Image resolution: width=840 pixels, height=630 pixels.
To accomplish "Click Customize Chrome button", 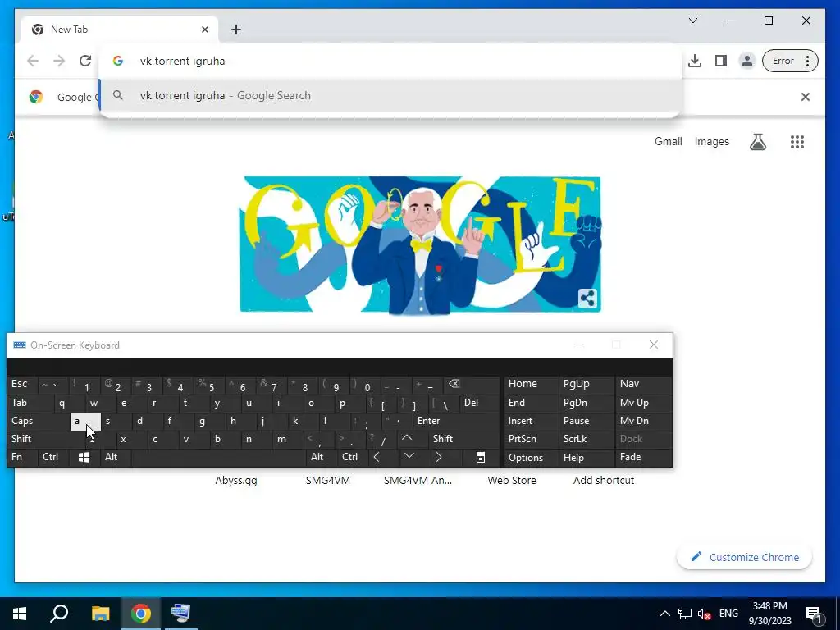I will tap(745, 557).
